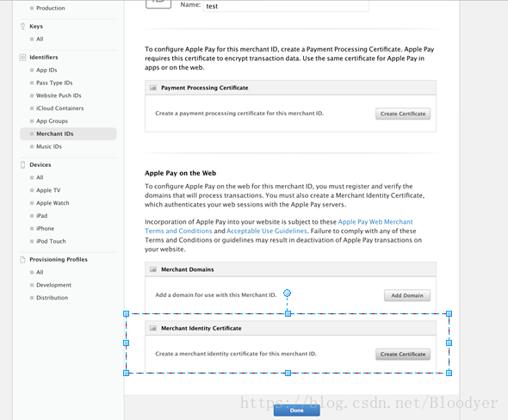This screenshot has width=508, height=420.
Task: Open Apple TV devices
Action: tap(48, 190)
